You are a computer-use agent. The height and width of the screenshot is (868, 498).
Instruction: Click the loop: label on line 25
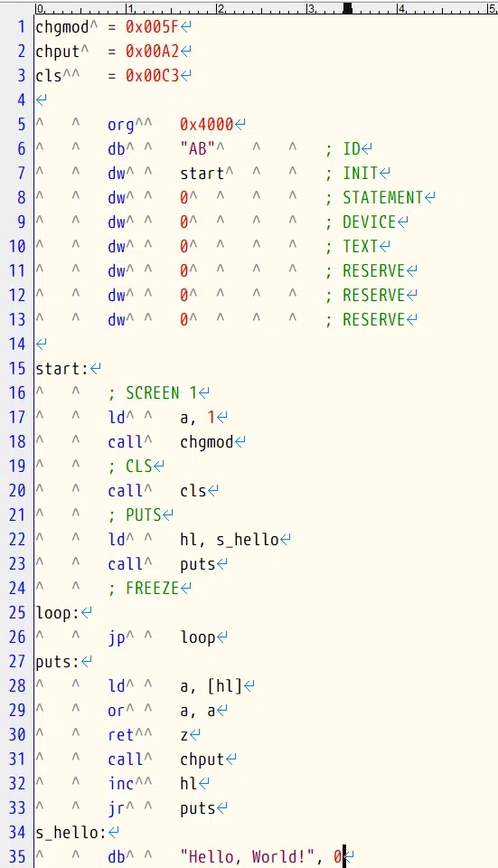coord(58,612)
